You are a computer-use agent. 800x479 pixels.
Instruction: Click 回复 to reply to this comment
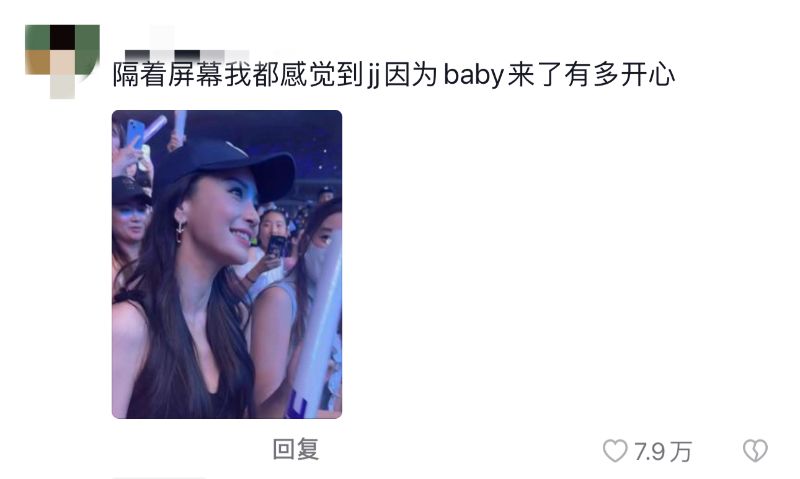click(295, 449)
